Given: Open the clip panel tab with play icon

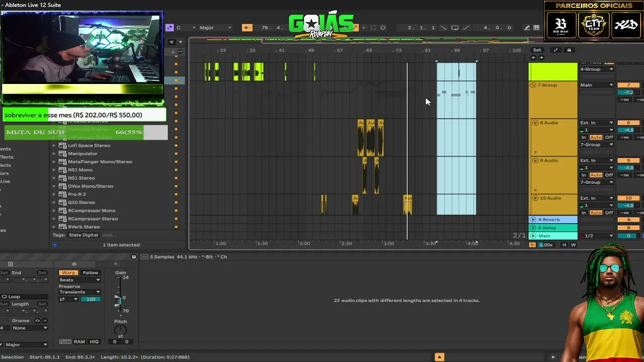Looking at the screenshot, I should click(x=11, y=264).
